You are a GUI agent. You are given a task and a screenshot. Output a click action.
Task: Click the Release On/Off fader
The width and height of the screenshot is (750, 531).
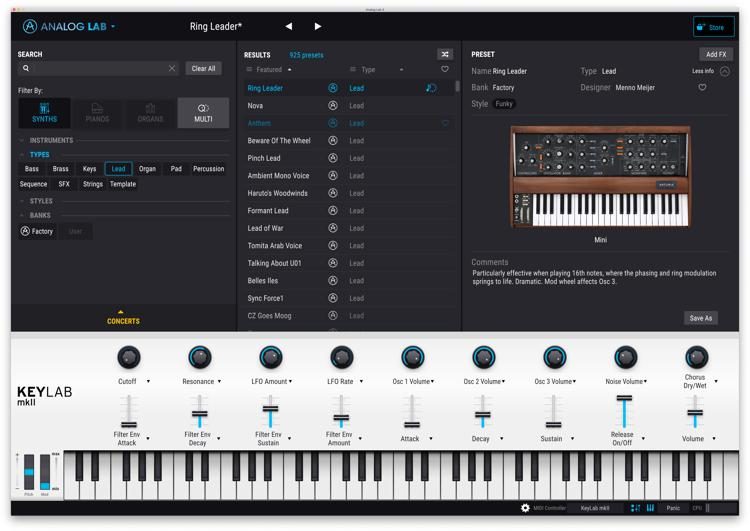(624, 398)
